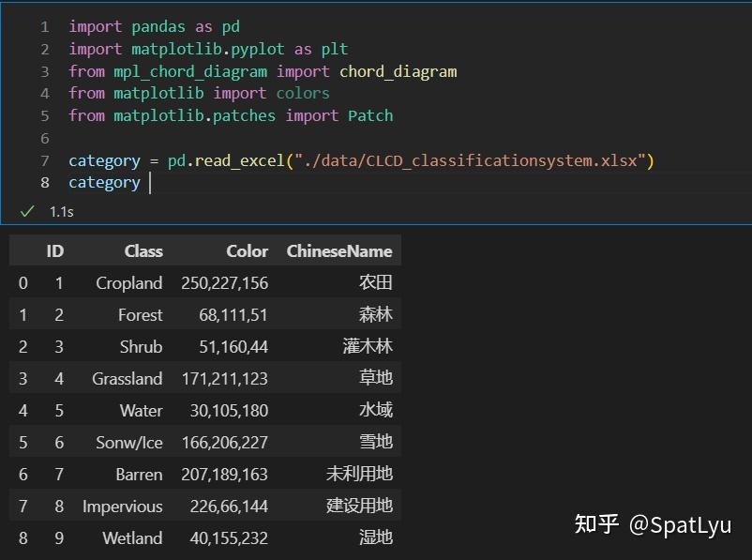Image resolution: width=752 pixels, height=560 pixels.
Task: Select the Color column header
Action: pos(247,251)
